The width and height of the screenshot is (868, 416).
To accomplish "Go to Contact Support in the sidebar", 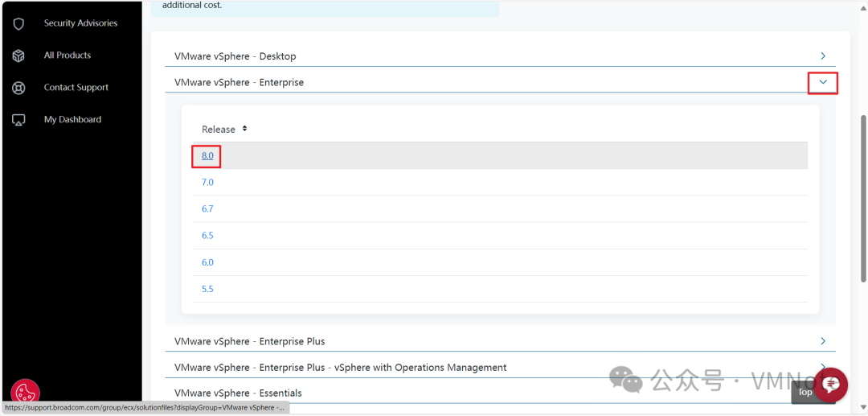I will pyautogui.click(x=76, y=88).
